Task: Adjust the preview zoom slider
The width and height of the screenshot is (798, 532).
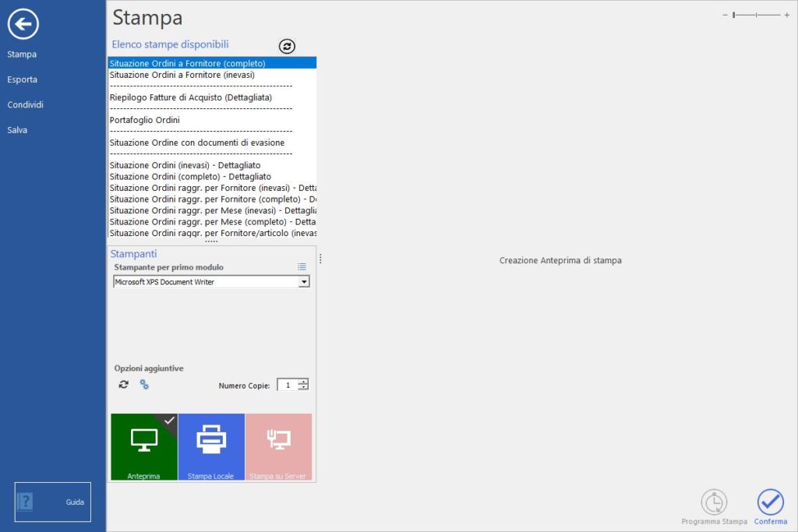Action: (756, 16)
